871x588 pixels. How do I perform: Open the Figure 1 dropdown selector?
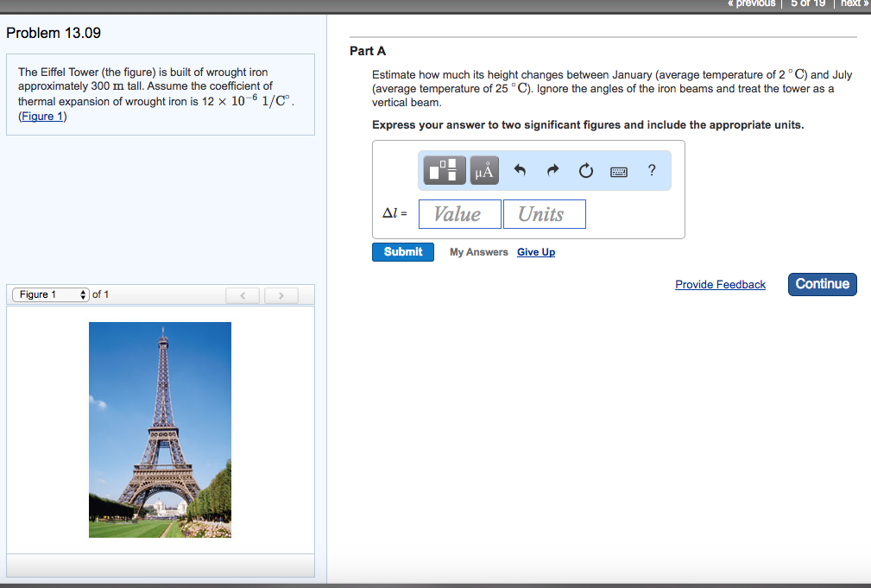(x=49, y=294)
